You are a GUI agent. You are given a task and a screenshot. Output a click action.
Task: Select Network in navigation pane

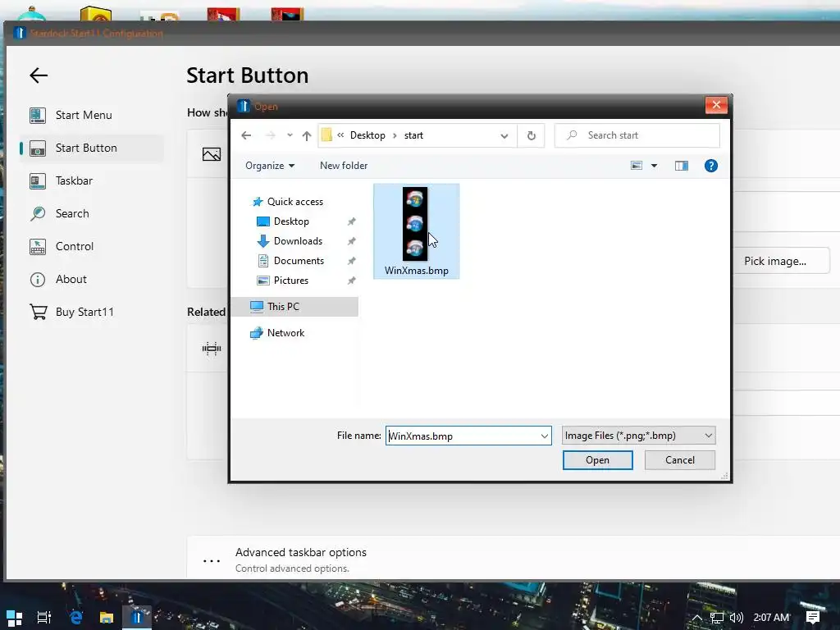click(x=285, y=333)
